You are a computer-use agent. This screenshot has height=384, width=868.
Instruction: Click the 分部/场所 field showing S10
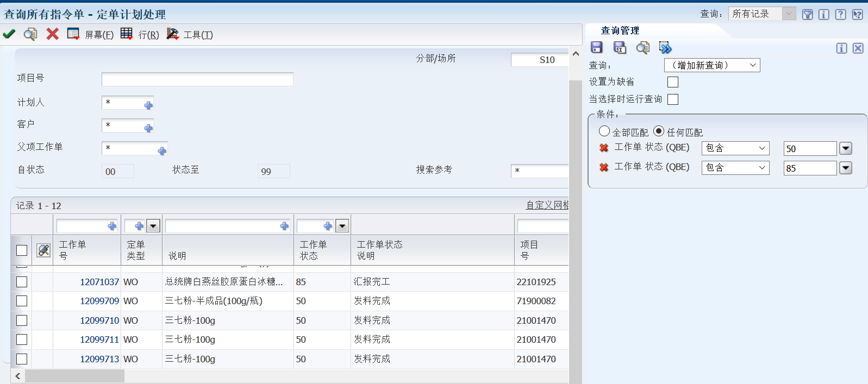(x=540, y=60)
